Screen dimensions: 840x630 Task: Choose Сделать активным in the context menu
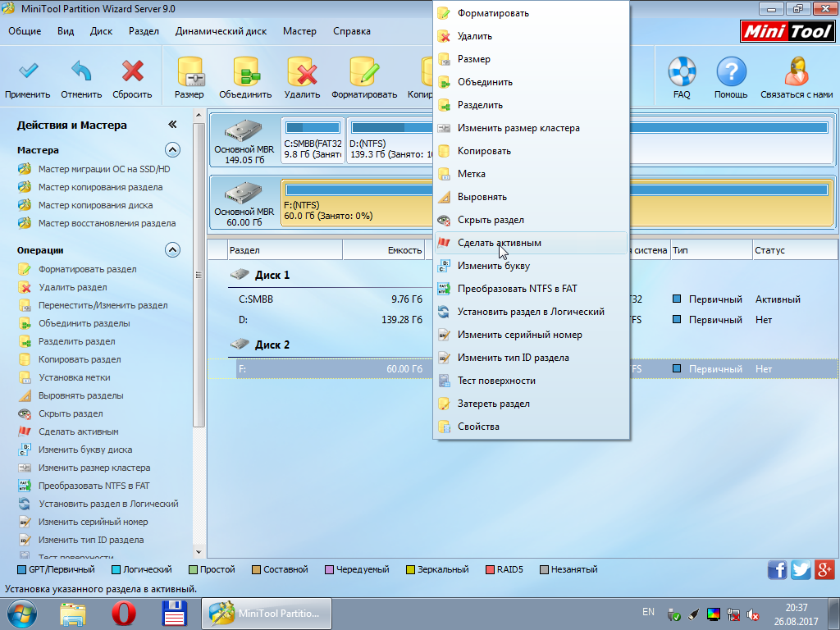point(531,243)
